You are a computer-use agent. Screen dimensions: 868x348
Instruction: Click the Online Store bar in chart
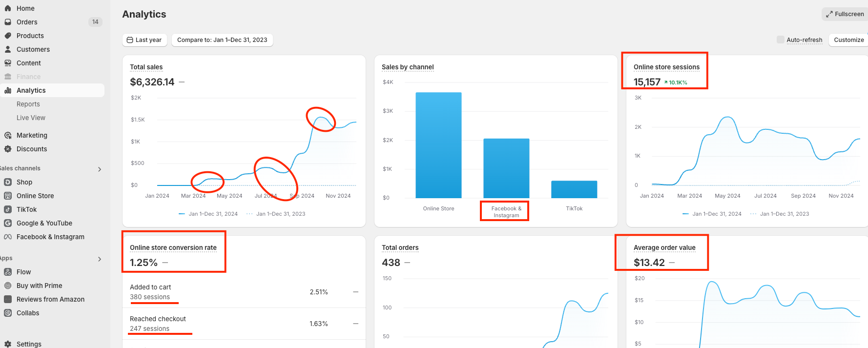tap(438, 145)
